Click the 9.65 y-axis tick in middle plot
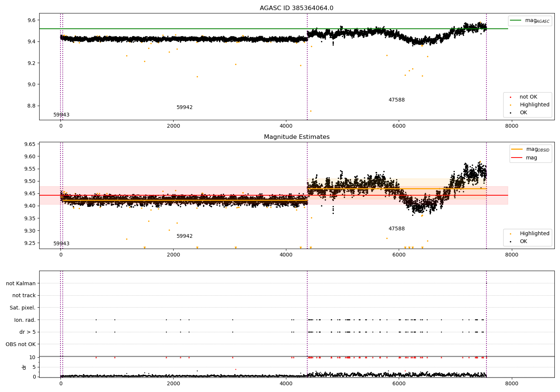 tap(30, 144)
